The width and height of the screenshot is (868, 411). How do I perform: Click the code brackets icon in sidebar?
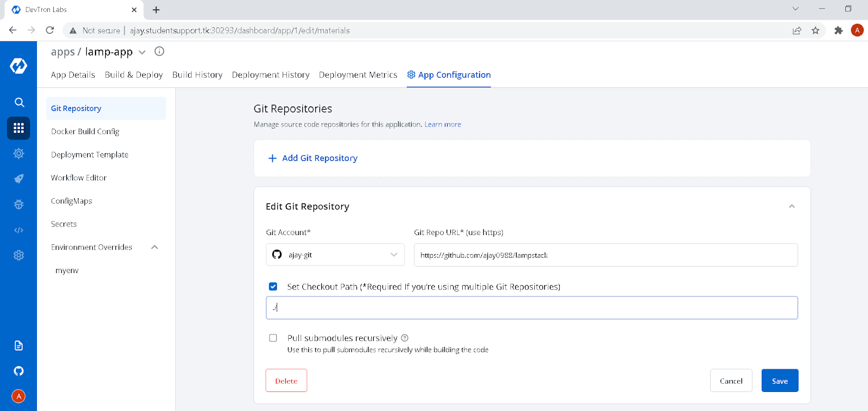tap(18, 230)
